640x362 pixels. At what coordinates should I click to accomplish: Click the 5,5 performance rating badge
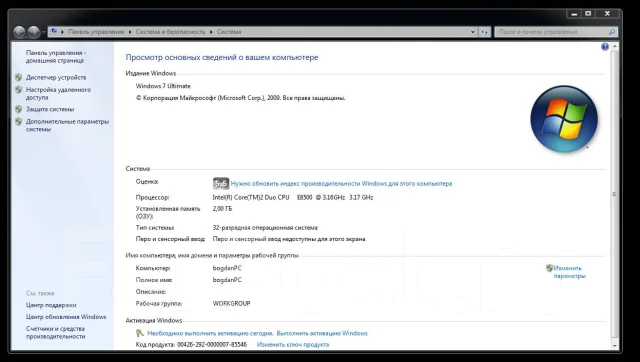221,184
